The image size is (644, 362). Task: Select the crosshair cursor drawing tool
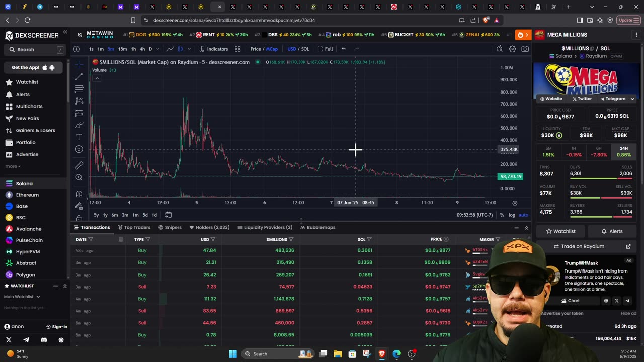tap(79, 65)
